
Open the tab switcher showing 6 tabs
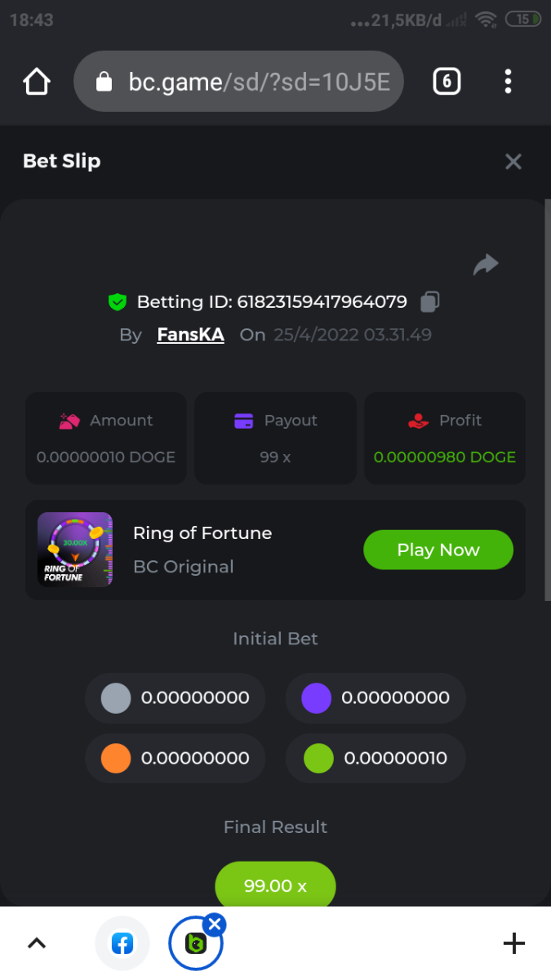447,82
